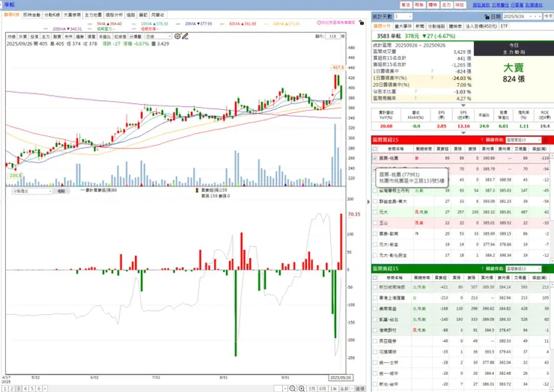Click the help icon beside 區間周轉率

[x=415, y=99]
